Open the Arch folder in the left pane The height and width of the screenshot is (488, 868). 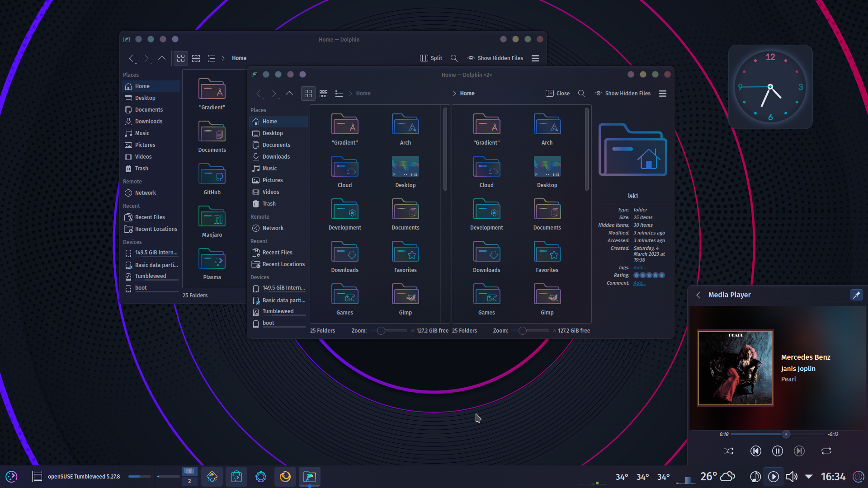coord(406,130)
